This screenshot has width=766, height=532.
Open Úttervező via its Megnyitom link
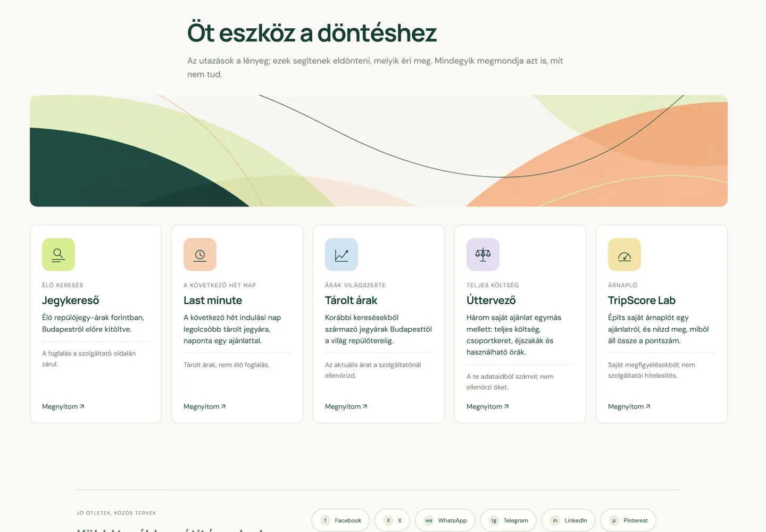(x=488, y=406)
